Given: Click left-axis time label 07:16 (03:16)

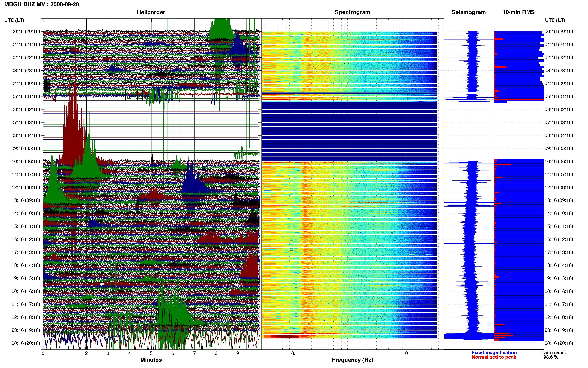Looking at the screenshot, I should (x=26, y=122).
